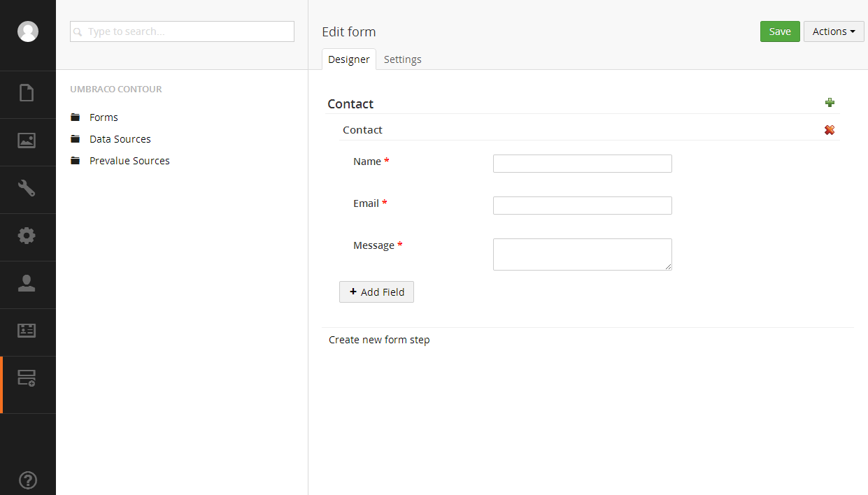The width and height of the screenshot is (868, 495).
Task: Open the Users section icon
Action: pos(27,283)
